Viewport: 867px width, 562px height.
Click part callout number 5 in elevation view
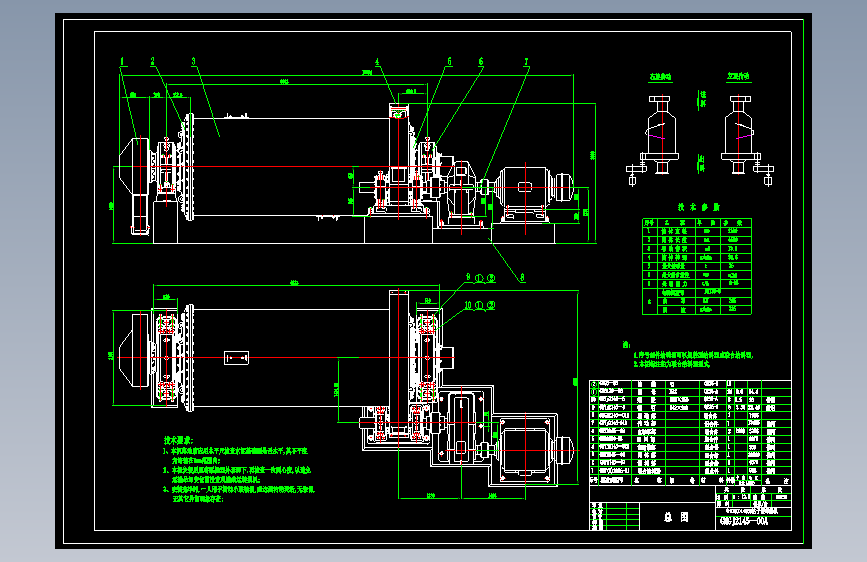tap(449, 61)
